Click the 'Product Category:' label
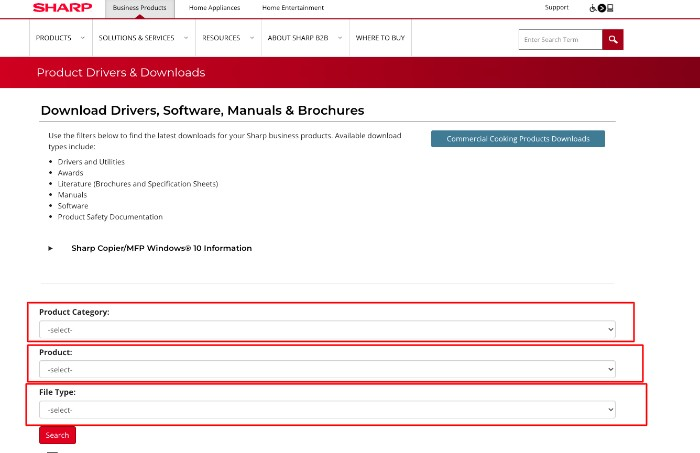The image size is (700, 453). [74, 312]
